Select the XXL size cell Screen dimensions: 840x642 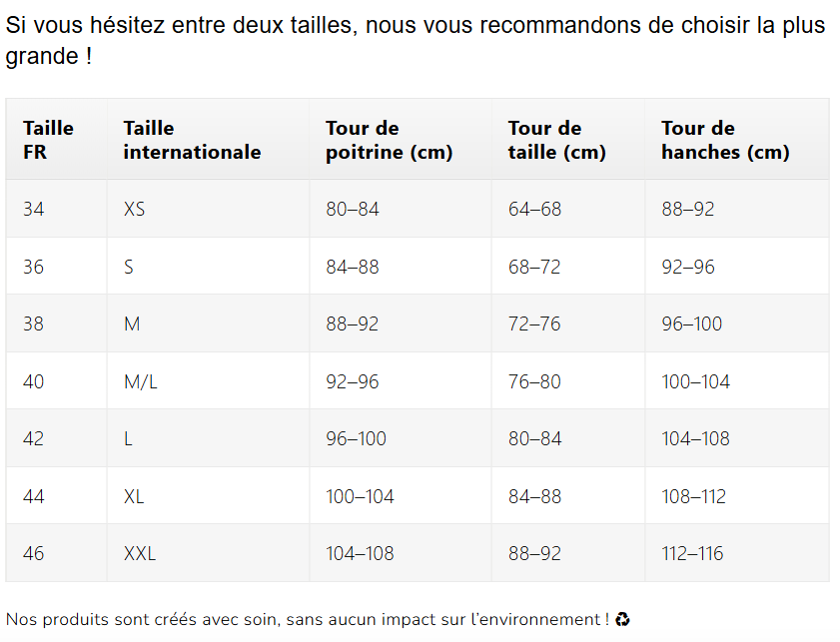pos(140,553)
